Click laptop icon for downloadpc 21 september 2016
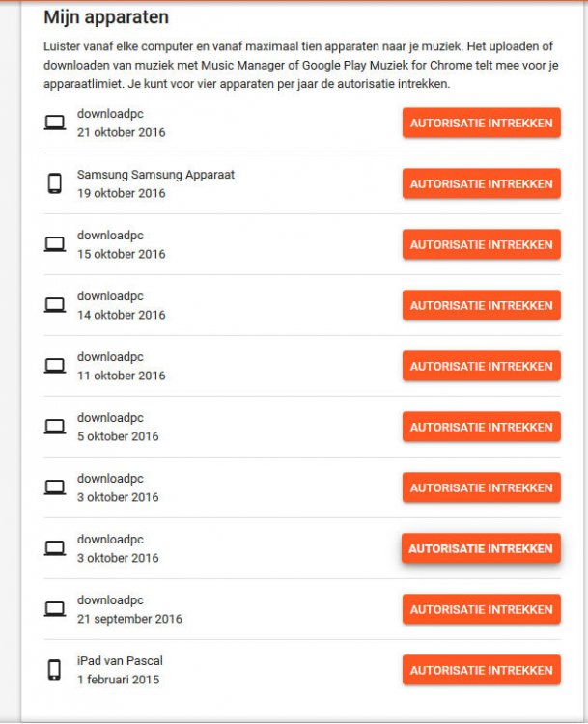The image size is (588, 724). [x=55, y=609]
